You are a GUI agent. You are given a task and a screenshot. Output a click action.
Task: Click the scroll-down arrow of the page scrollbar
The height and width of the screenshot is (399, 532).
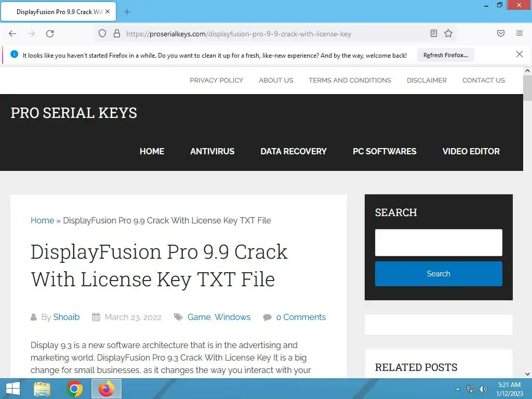[527, 374]
